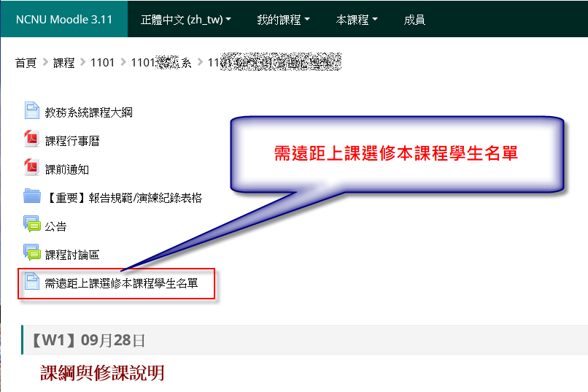
Task: Open the 成員 menu item
Action: [x=414, y=20]
